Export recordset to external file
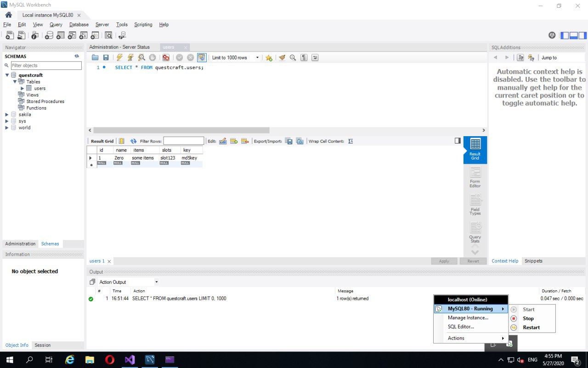Image resolution: width=588 pixels, height=368 pixels. click(289, 141)
